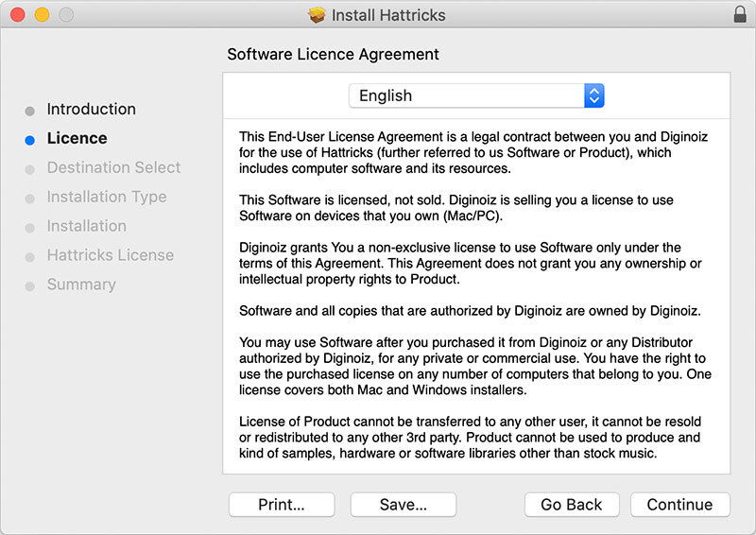Screen dimensions: 756x535
Task: Click the Summary step in sidebar
Action: [81, 285]
